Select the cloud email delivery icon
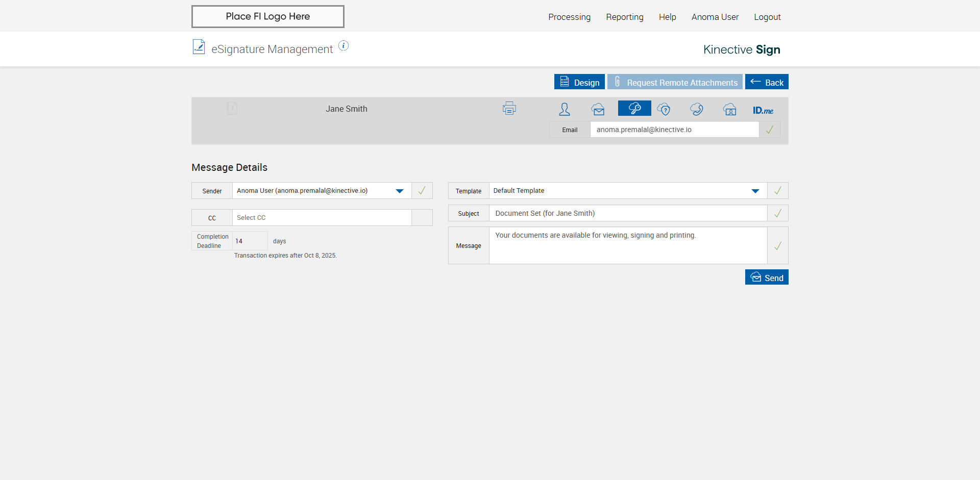This screenshot has width=980, height=480. (x=598, y=109)
